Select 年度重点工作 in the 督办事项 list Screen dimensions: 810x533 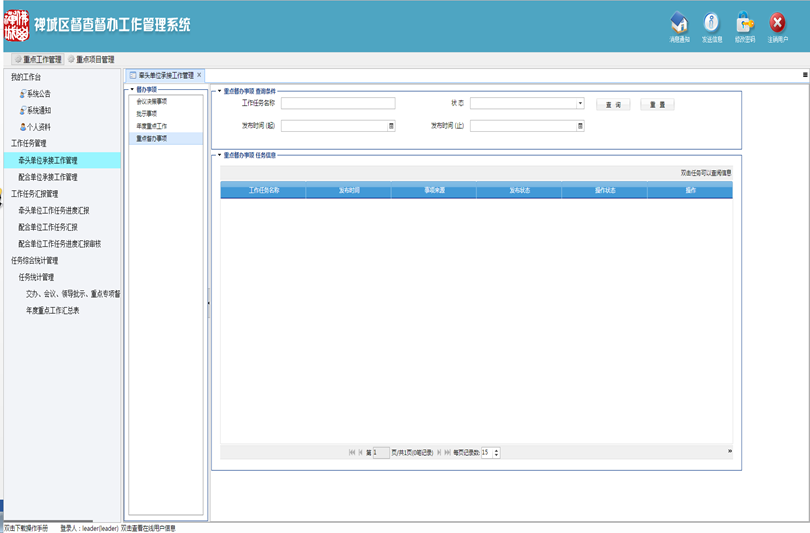click(152, 126)
